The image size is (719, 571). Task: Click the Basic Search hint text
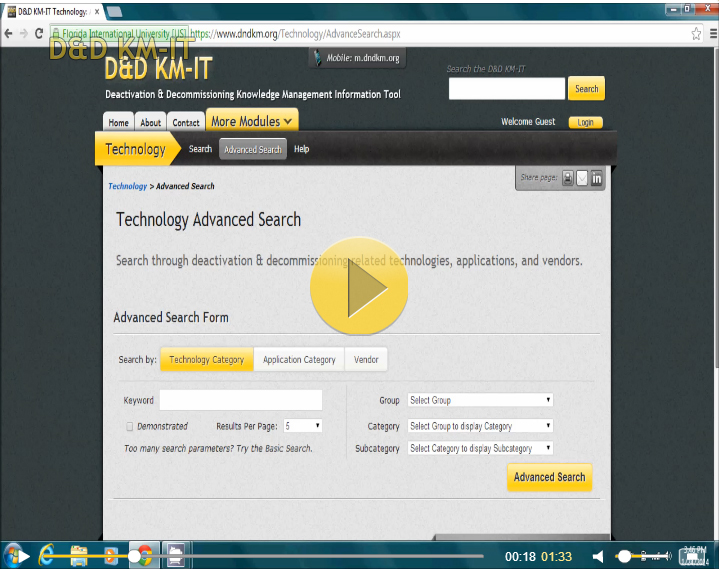click(x=218, y=449)
